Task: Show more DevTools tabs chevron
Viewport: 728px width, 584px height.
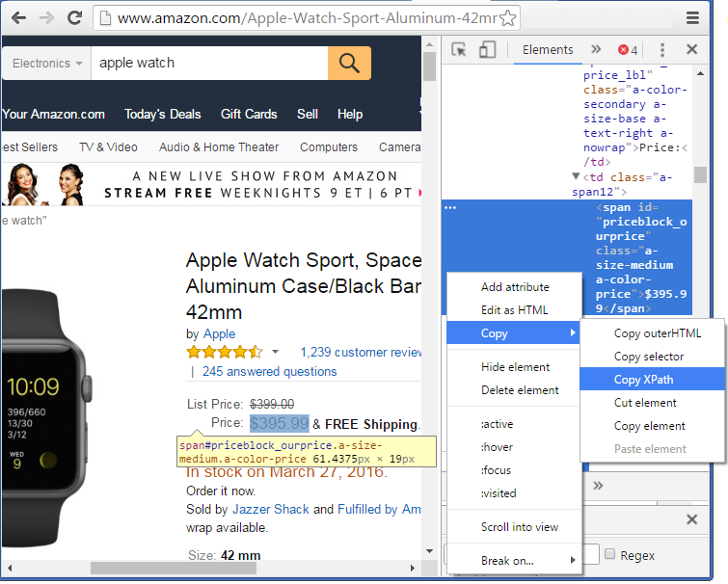Action: [596, 49]
